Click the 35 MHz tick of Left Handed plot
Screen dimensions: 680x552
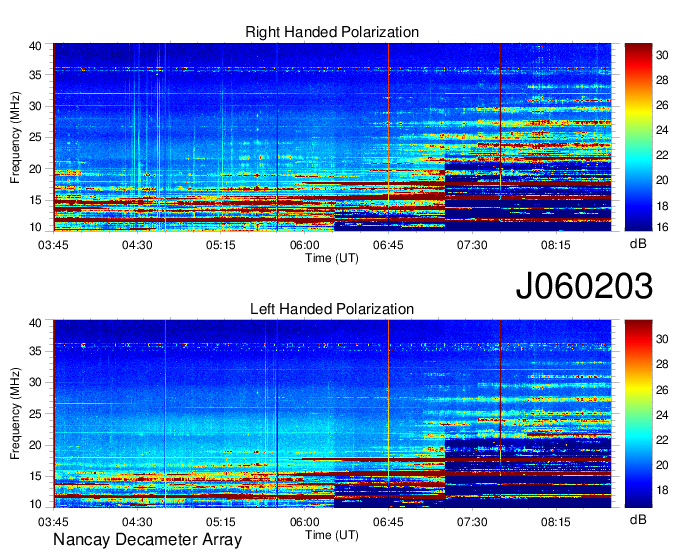[x=35, y=351]
